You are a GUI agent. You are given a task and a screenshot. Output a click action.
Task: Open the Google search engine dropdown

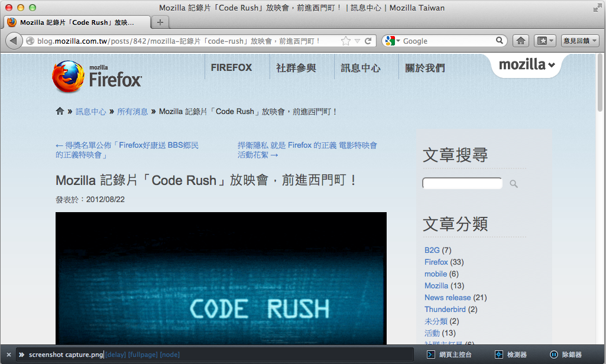[x=397, y=40]
